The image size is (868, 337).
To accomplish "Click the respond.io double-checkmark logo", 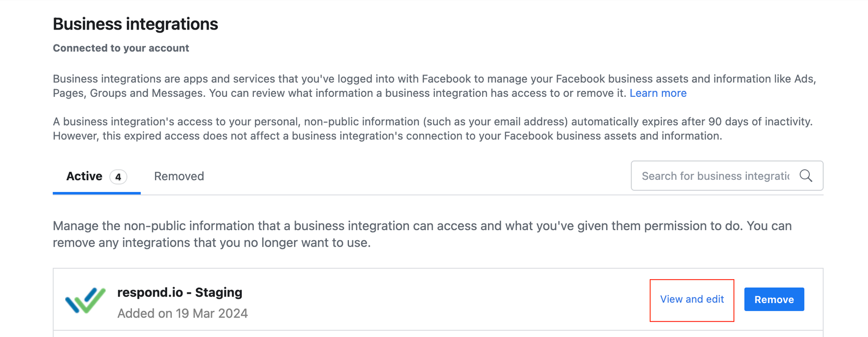I will [x=85, y=300].
